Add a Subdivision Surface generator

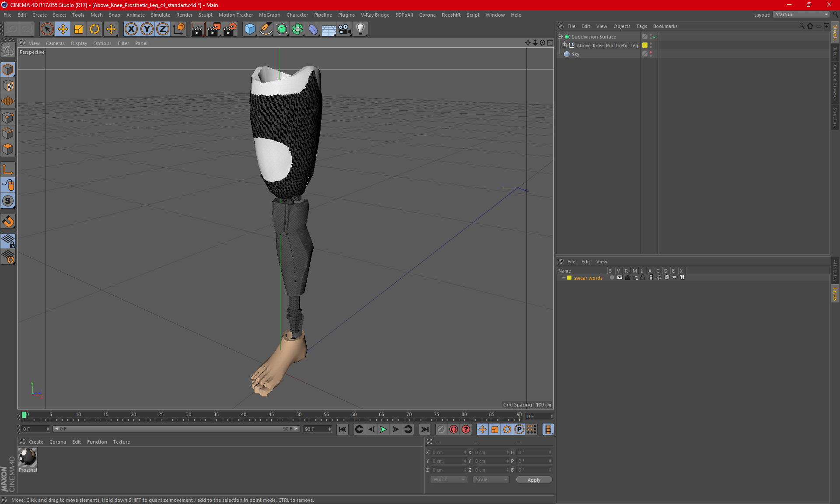[x=282, y=29]
